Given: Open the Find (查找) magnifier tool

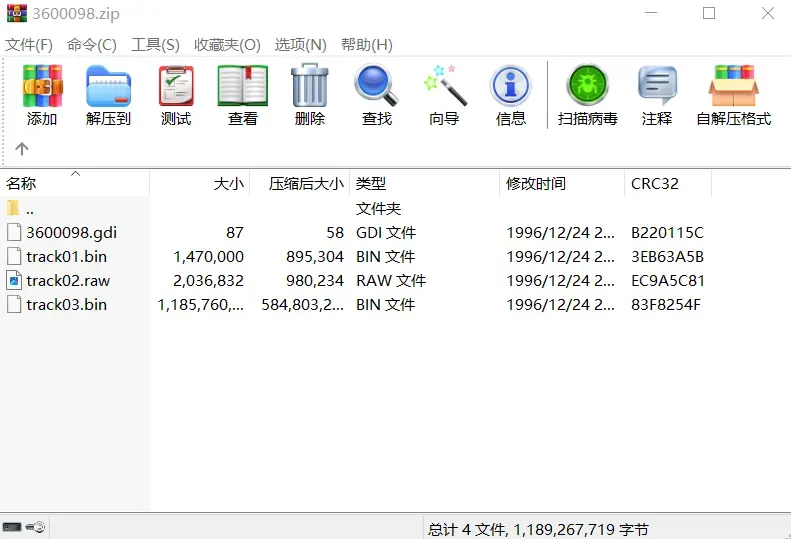Looking at the screenshot, I should [376, 95].
